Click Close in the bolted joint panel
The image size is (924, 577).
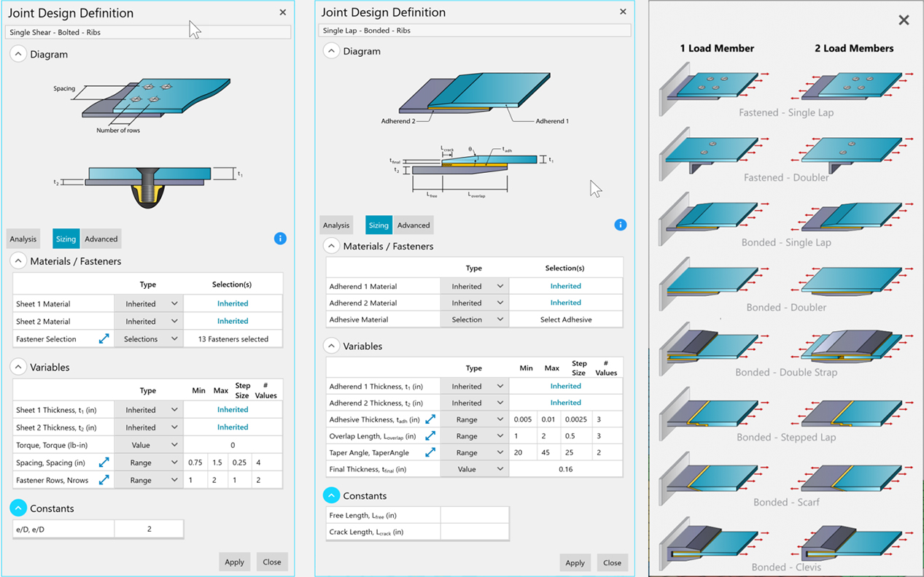coord(272,562)
